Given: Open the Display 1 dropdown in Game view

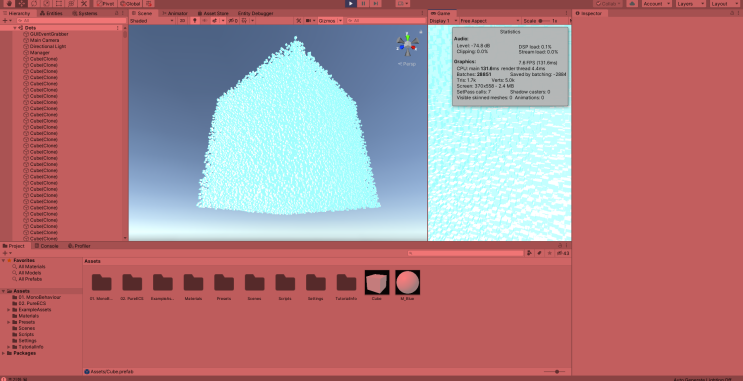Looking at the screenshot, I should [x=443, y=21].
